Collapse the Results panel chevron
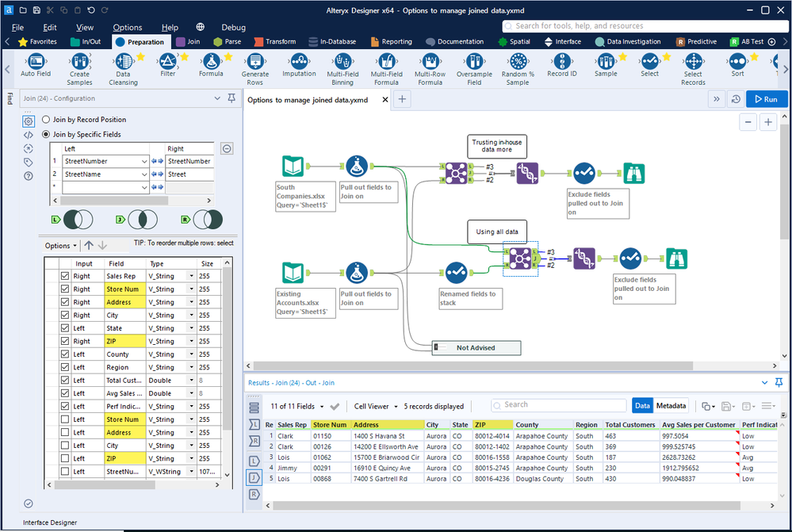The image size is (792, 532). [x=765, y=382]
